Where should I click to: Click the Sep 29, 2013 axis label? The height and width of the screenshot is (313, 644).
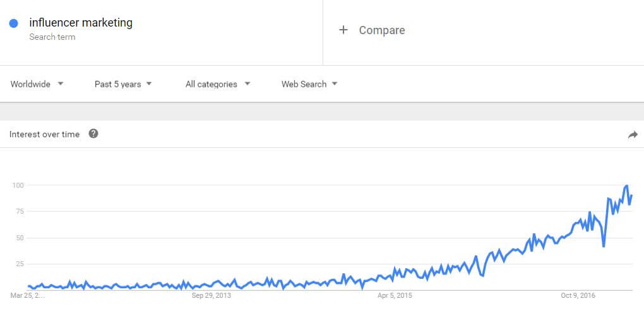pos(211,295)
